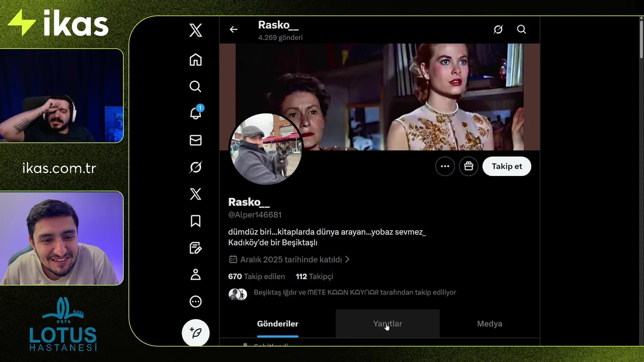Click the X logo in the sidebar
Image resolution: width=644 pixels, height=362 pixels.
196,30
